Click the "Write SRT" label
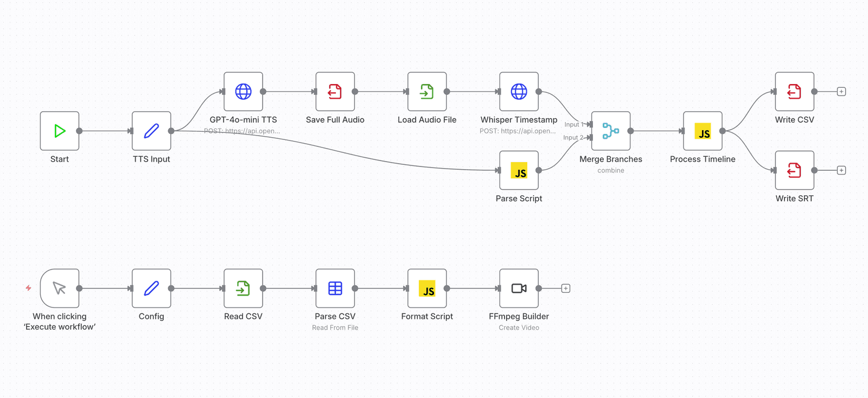 (795, 198)
